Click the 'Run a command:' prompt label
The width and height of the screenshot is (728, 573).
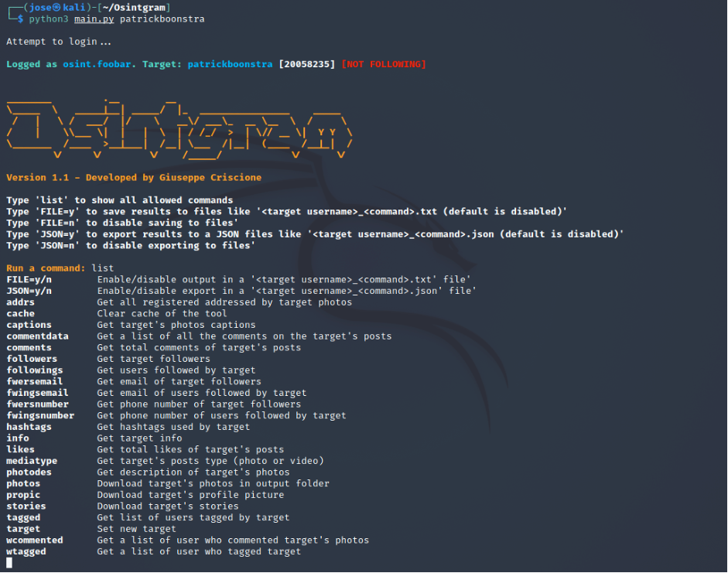click(46, 268)
